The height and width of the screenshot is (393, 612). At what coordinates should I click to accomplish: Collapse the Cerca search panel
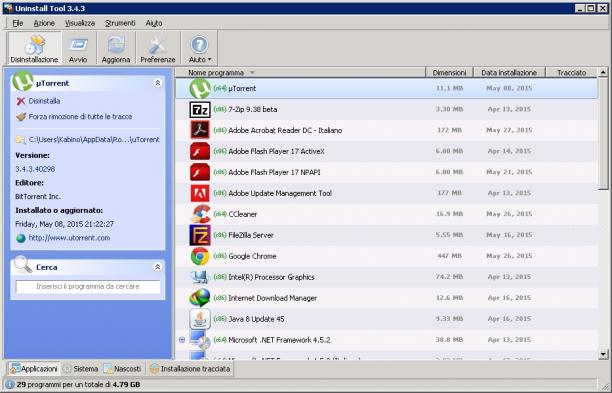158,267
